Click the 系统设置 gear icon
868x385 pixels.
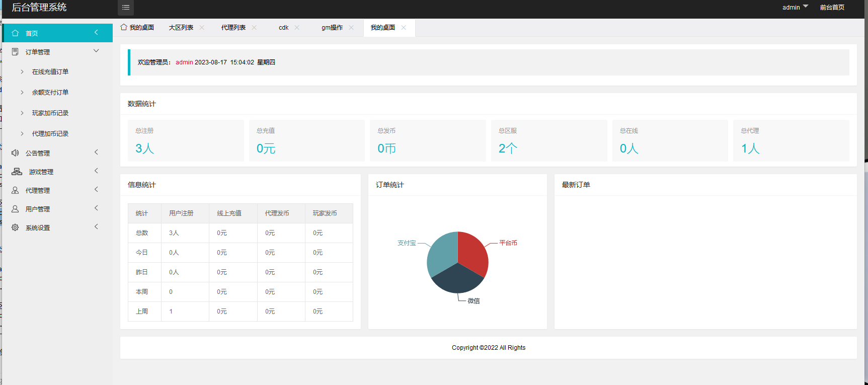coord(15,227)
